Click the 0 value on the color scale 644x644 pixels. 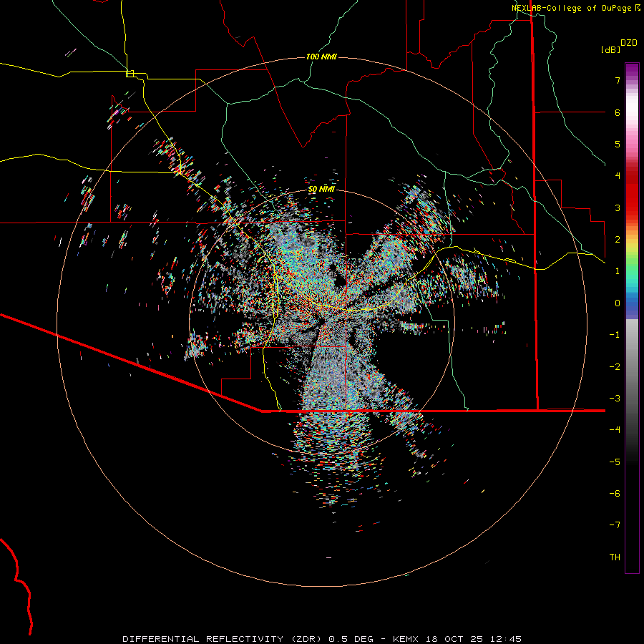coord(618,303)
